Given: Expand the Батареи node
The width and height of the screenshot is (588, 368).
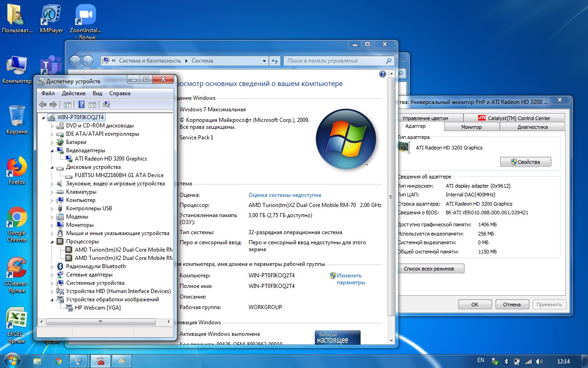Looking at the screenshot, I should click(52, 142).
